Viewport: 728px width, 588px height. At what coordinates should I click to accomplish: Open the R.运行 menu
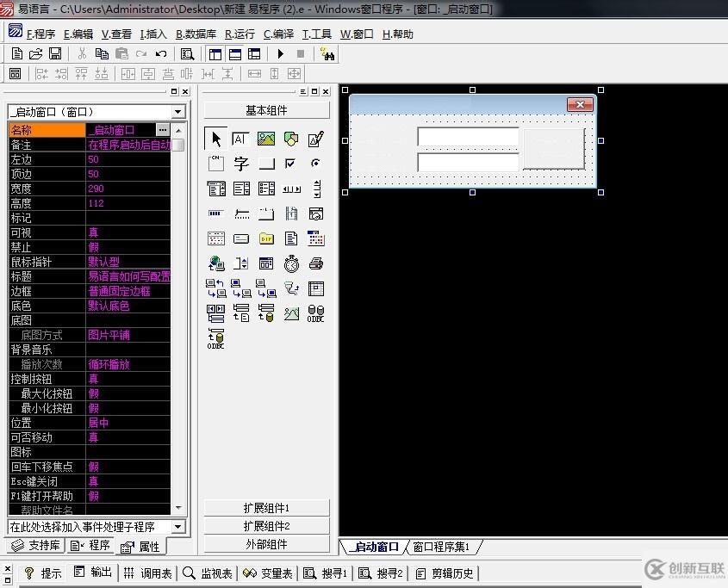pos(240,34)
